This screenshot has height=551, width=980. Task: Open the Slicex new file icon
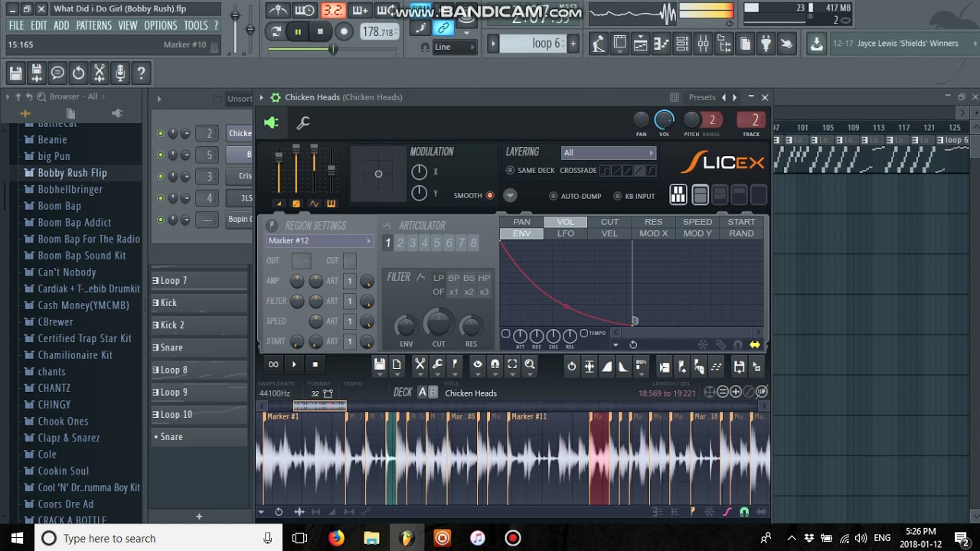click(397, 365)
